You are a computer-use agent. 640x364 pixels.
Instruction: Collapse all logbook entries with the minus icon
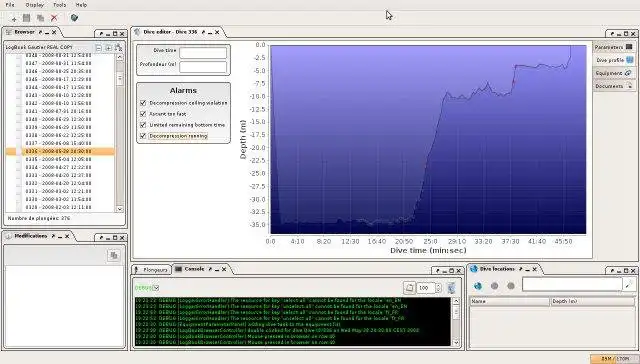(98, 48)
